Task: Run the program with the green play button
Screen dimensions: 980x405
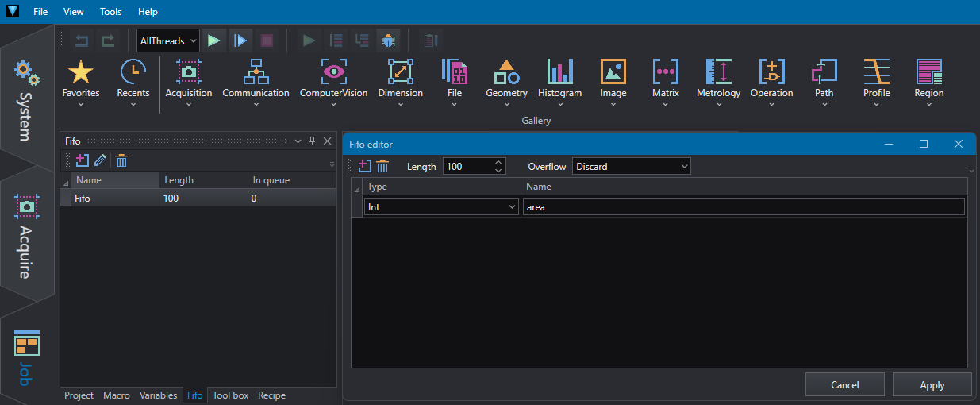Action: (213, 40)
